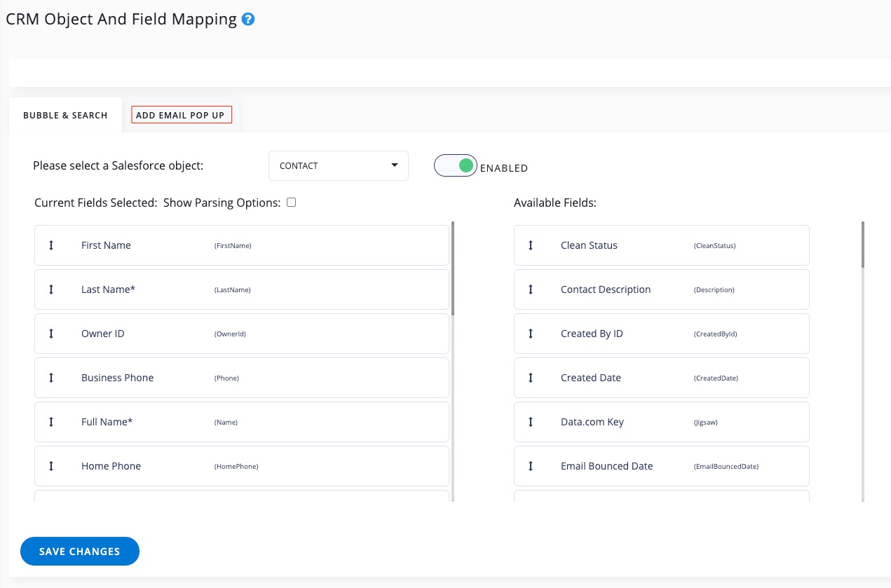891x588 pixels.
Task: Click the reorder icon next to Home Phone
Action: pos(51,466)
